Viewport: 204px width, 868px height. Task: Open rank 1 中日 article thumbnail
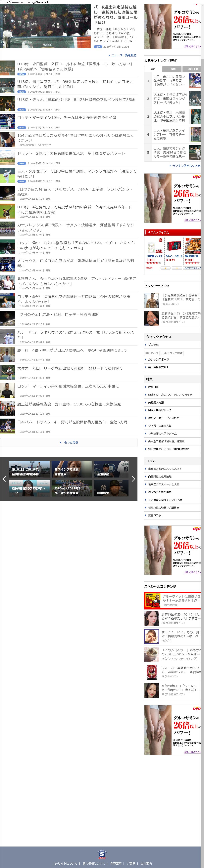[195, 81]
